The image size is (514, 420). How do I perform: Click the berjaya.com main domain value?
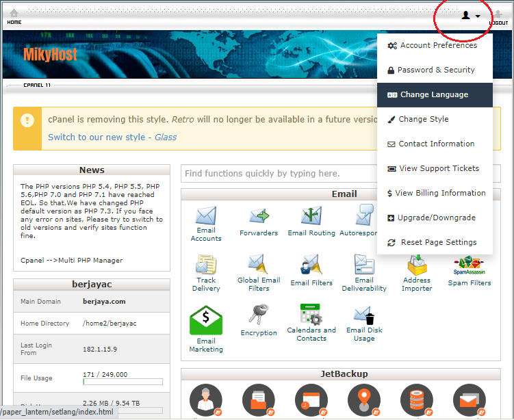pos(104,302)
